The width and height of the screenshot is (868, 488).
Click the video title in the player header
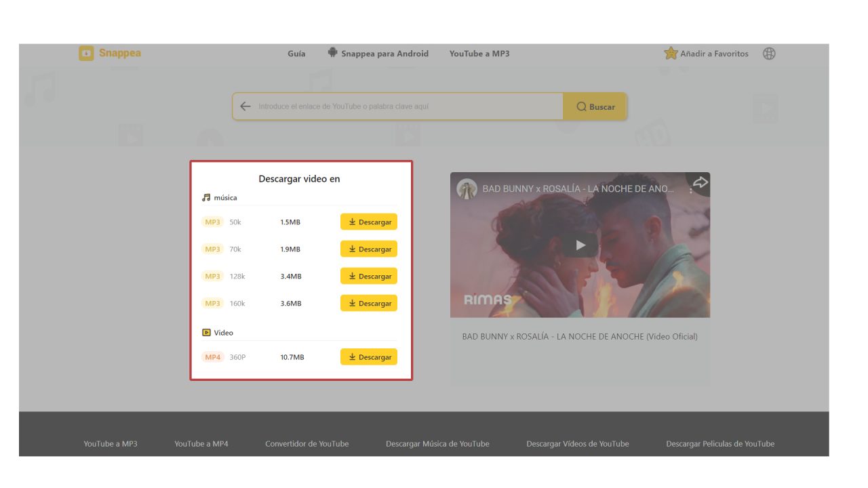pos(578,189)
